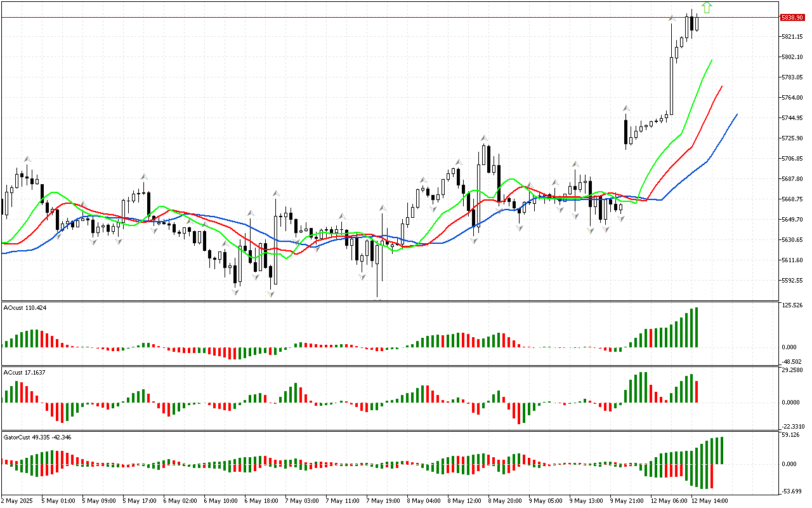
Task: Click the large black gap candle on 9 May
Action: click(626, 133)
